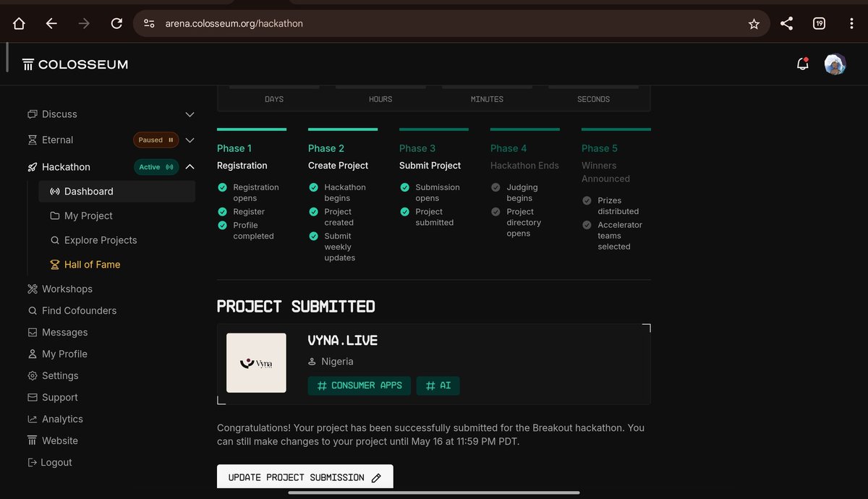Click the browser forward arrow

click(x=84, y=24)
